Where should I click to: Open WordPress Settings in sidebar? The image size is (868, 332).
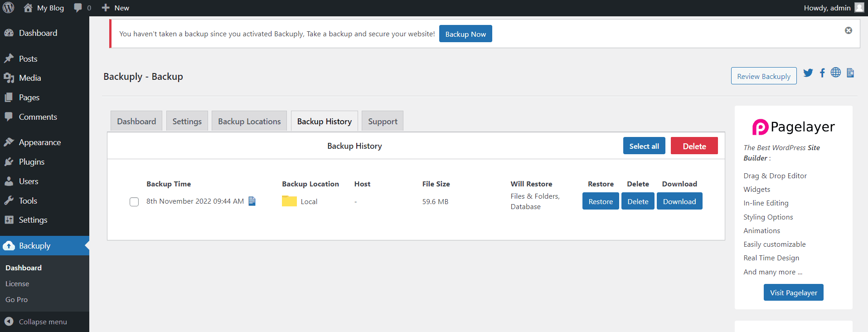(x=44, y=220)
